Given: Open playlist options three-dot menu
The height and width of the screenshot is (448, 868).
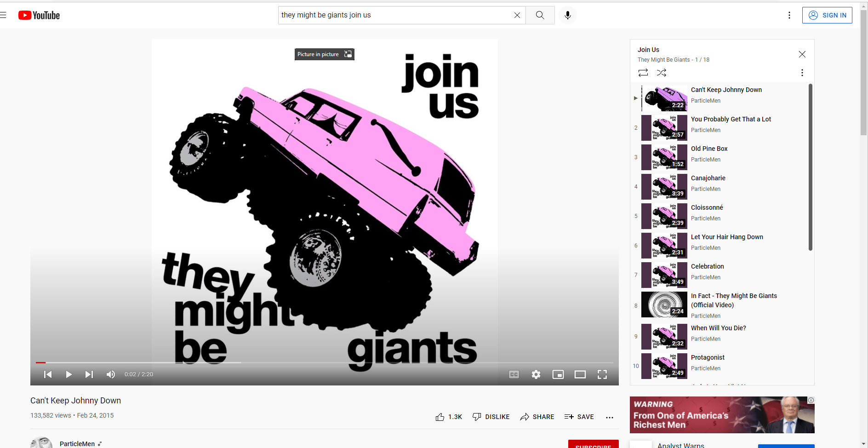Looking at the screenshot, I should pos(802,73).
